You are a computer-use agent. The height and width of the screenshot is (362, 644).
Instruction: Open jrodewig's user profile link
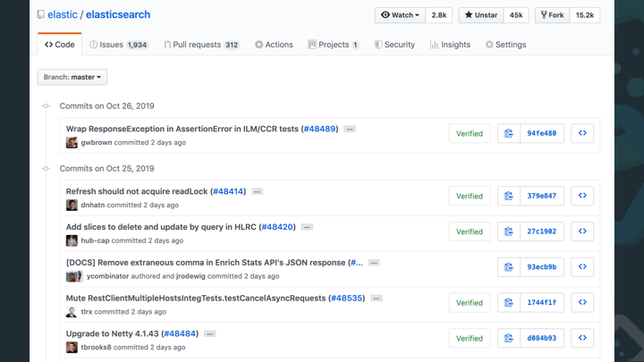tap(191, 276)
